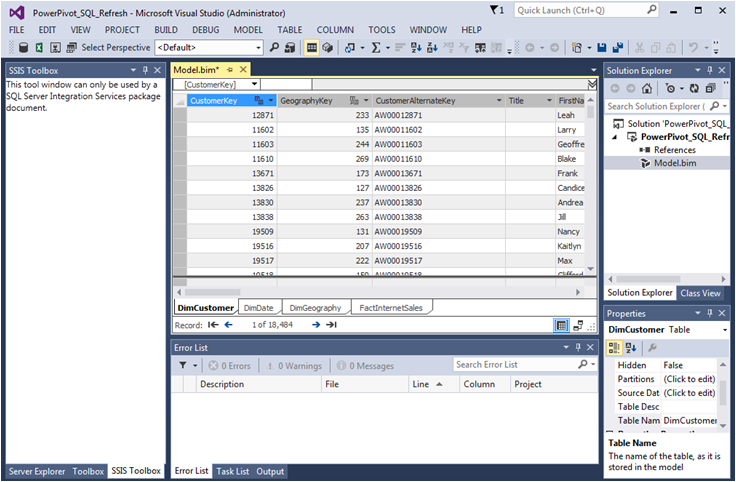
Task: Switch to the Output tab
Action: (x=270, y=471)
